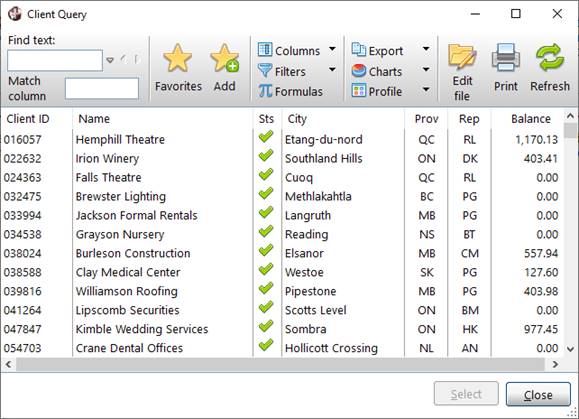Open the Find text history dropdown
579x419 pixels.
(x=110, y=60)
